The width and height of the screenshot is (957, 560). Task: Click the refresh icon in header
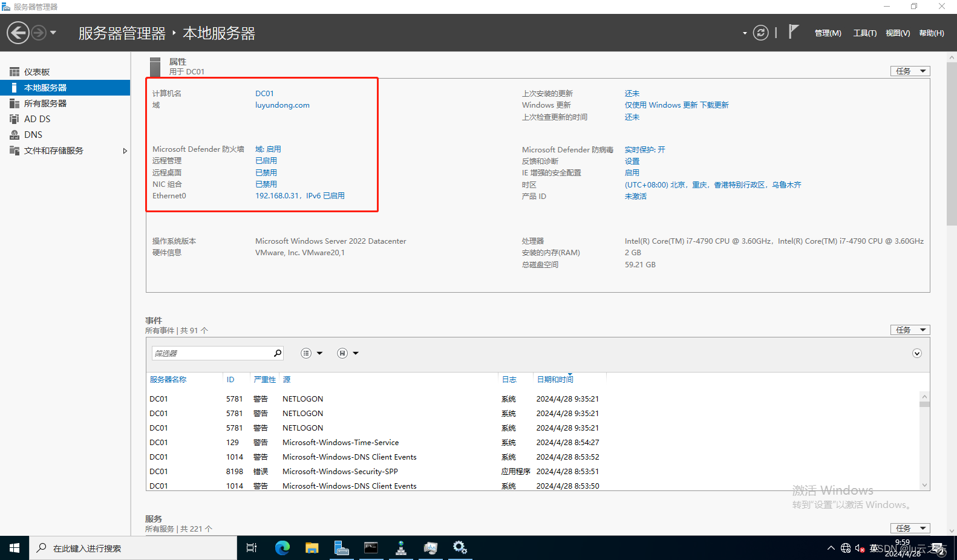click(761, 33)
